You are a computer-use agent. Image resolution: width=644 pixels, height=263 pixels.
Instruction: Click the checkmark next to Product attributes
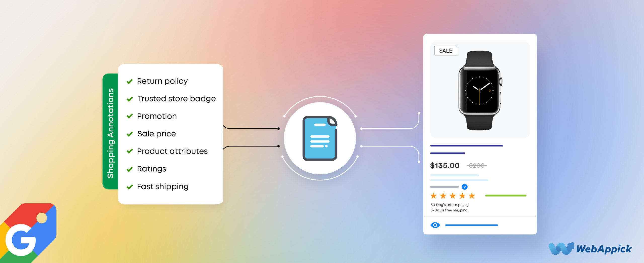point(130,151)
